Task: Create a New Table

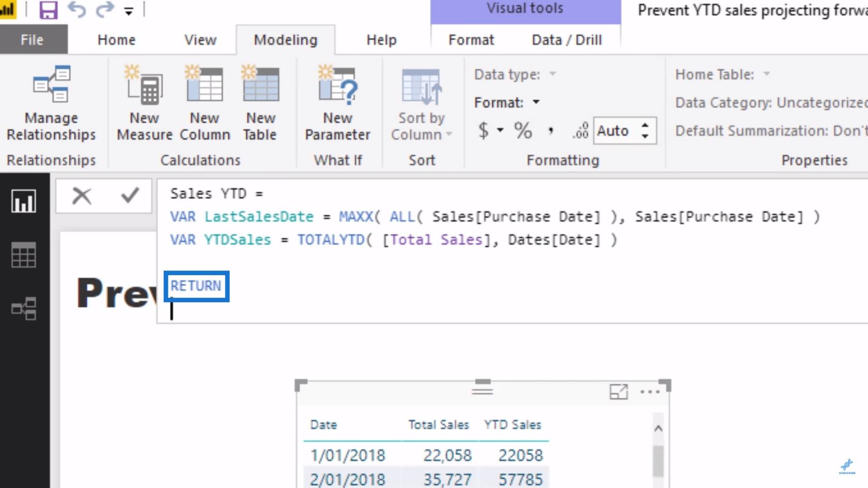Action: 260,103
